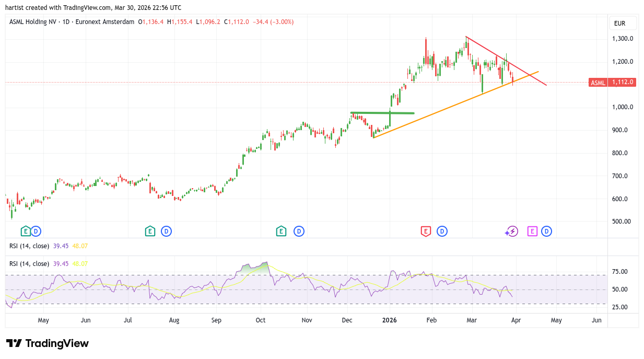The image size is (644, 359).
Task: Click the TradingView logo
Action: pos(47,343)
